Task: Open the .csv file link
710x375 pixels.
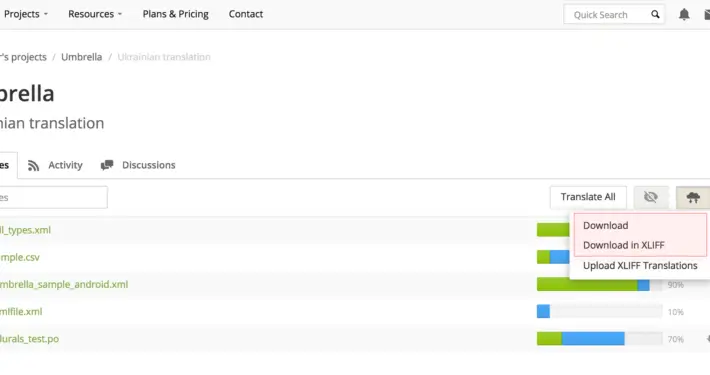Action: tap(20, 257)
